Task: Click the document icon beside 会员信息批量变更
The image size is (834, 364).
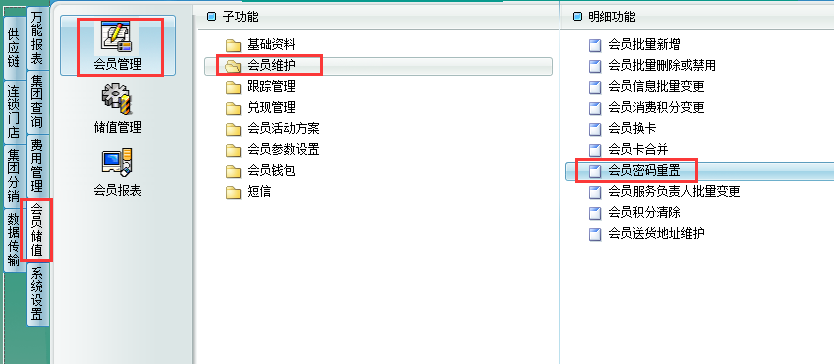Action: 595,87
